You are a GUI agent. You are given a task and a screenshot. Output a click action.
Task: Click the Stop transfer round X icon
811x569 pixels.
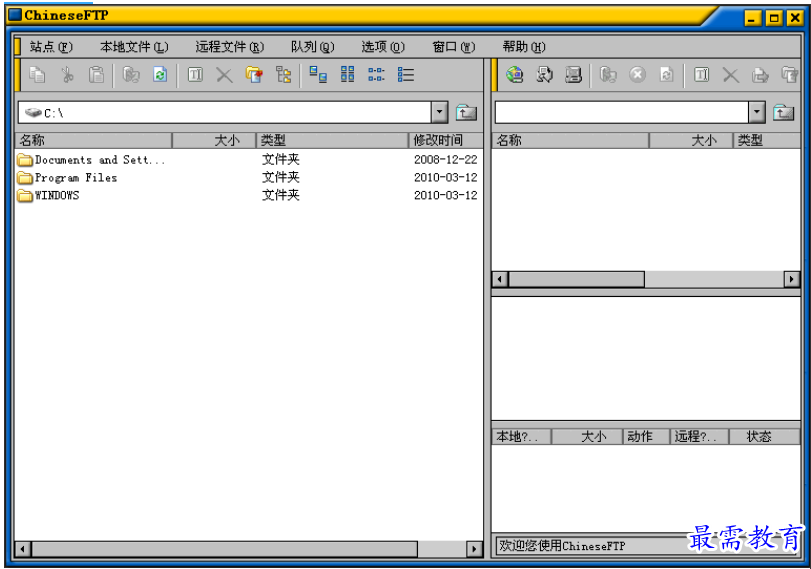click(x=637, y=75)
